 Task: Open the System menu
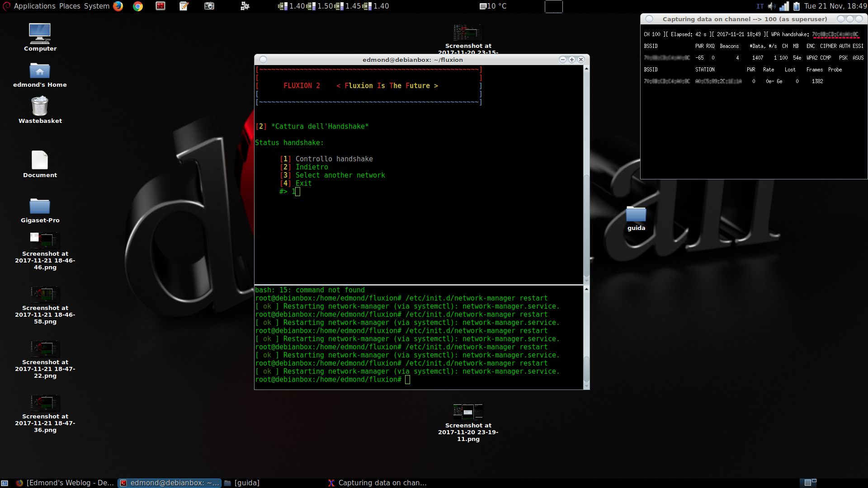tap(97, 6)
